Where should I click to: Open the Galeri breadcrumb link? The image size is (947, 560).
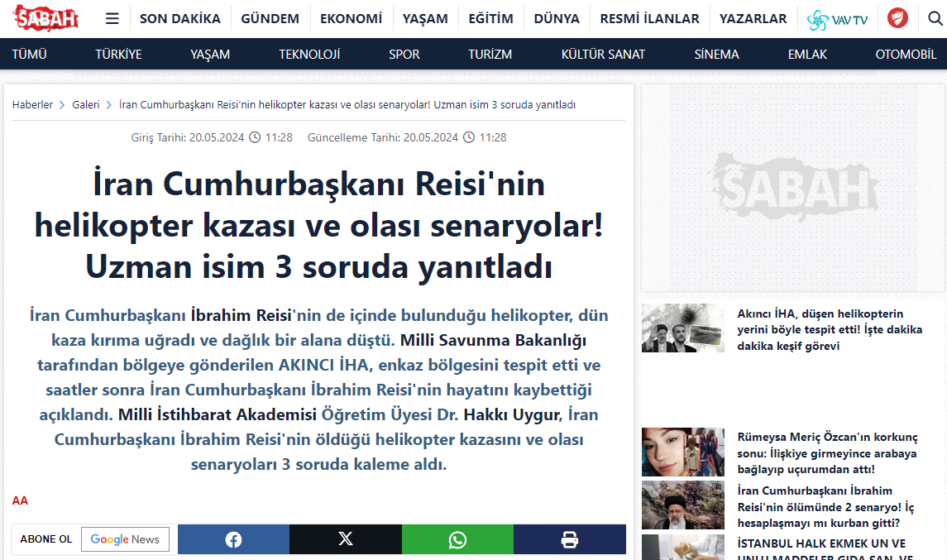point(85,104)
